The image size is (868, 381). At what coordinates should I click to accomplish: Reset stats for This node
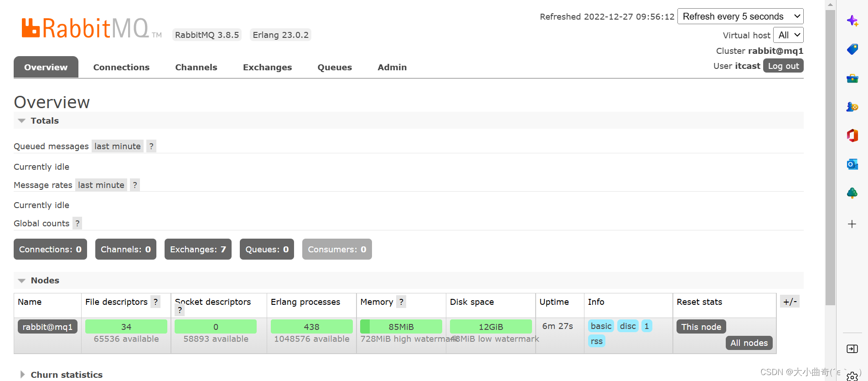(701, 327)
